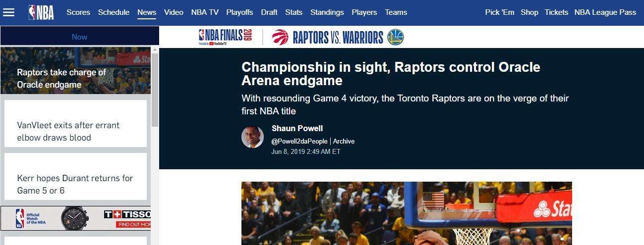644x245 pixels.
Task: Click the NBA logo in header
Action: (41, 12)
